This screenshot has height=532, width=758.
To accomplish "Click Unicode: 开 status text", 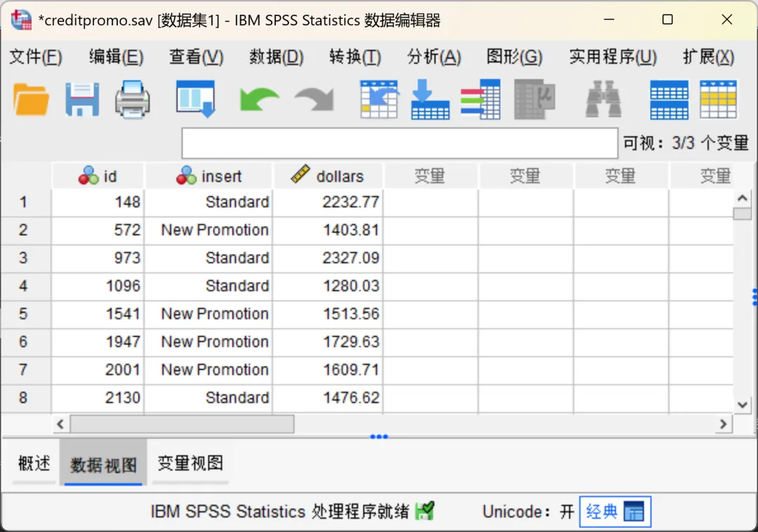I will [528, 511].
